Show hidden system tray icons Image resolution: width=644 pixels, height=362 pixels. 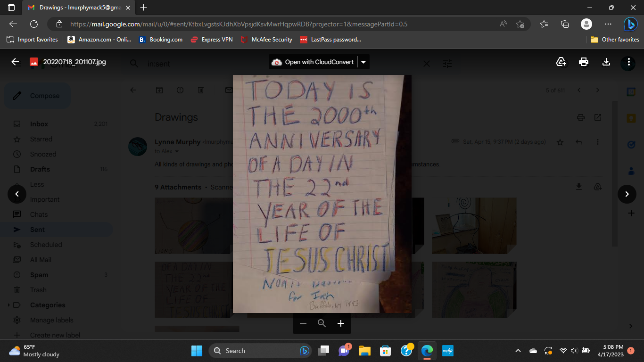518,351
